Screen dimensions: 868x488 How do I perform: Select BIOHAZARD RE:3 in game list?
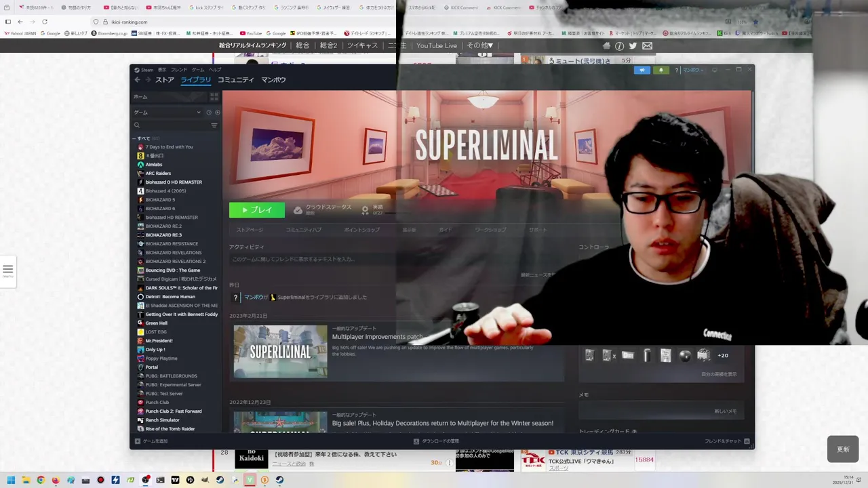(163, 235)
